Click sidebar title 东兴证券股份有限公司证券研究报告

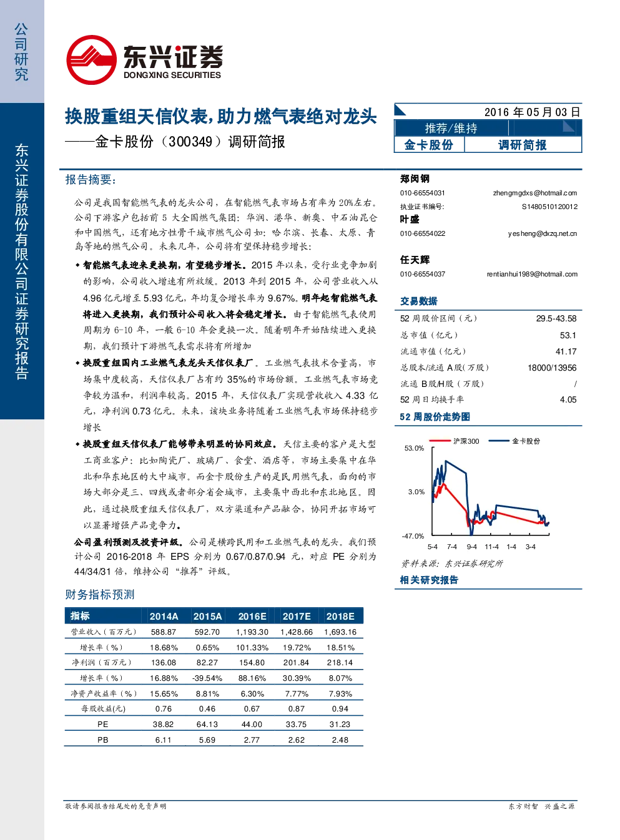[x=22, y=261]
